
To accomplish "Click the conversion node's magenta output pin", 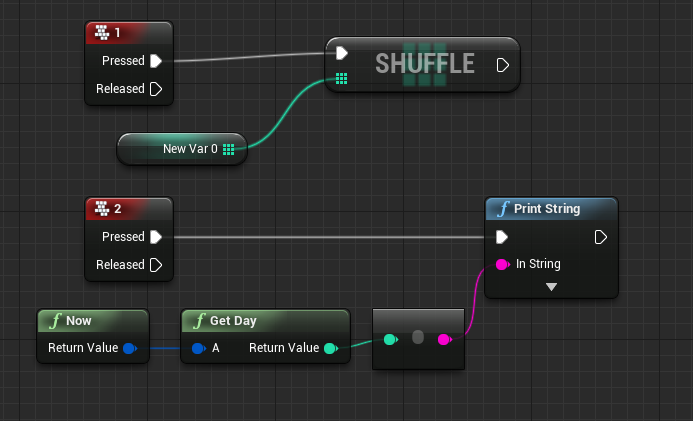I will click(444, 340).
